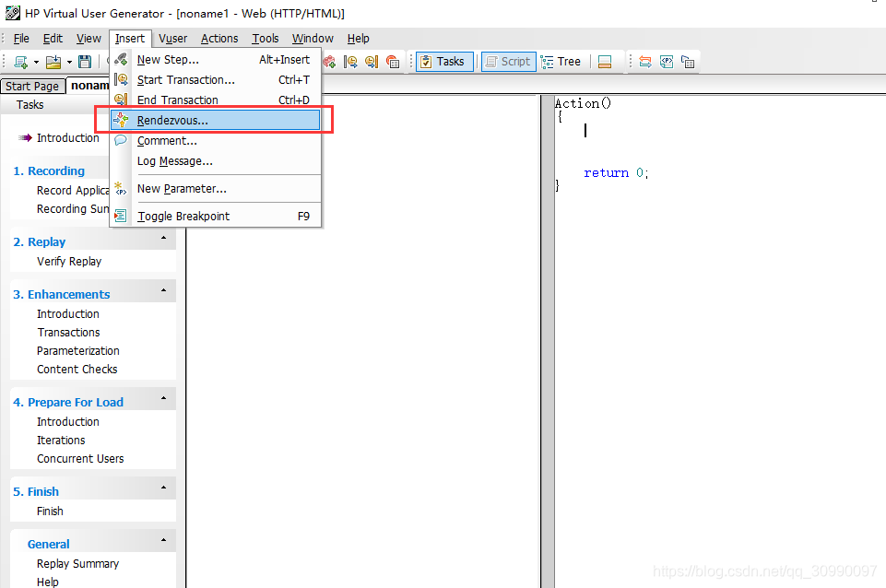Toggle the Script view button
886x588 pixels.
click(x=509, y=62)
